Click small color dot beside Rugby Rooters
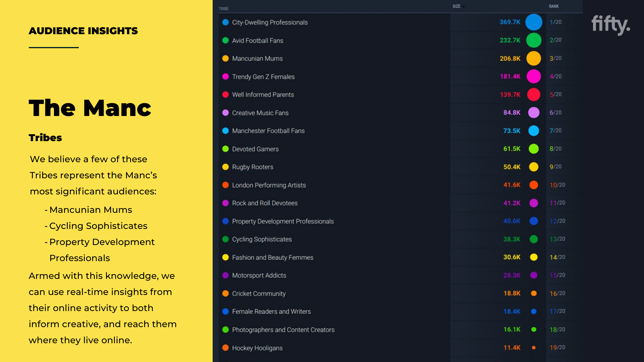 (225, 167)
